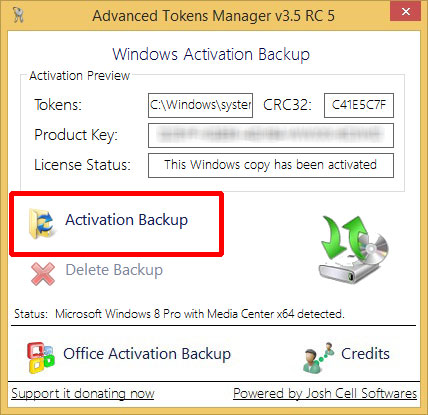Visit Powered by Josh Cell Softwares link

(325, 393)
